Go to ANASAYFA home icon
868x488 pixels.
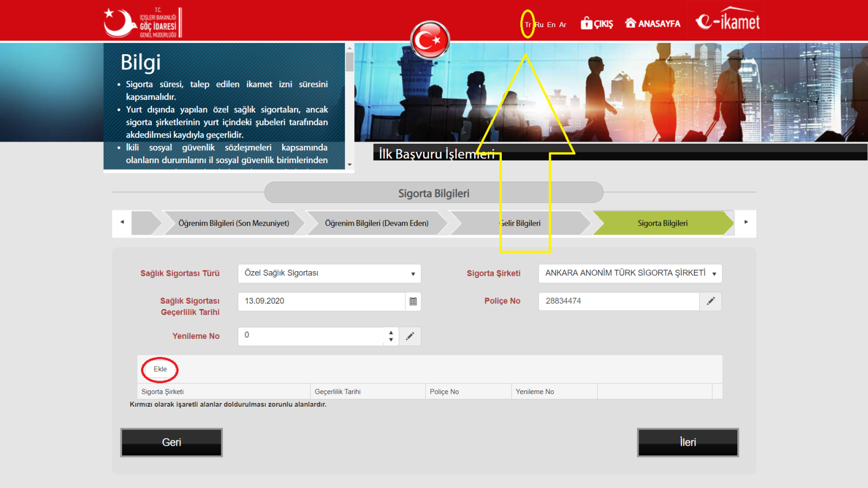point(630,23)
